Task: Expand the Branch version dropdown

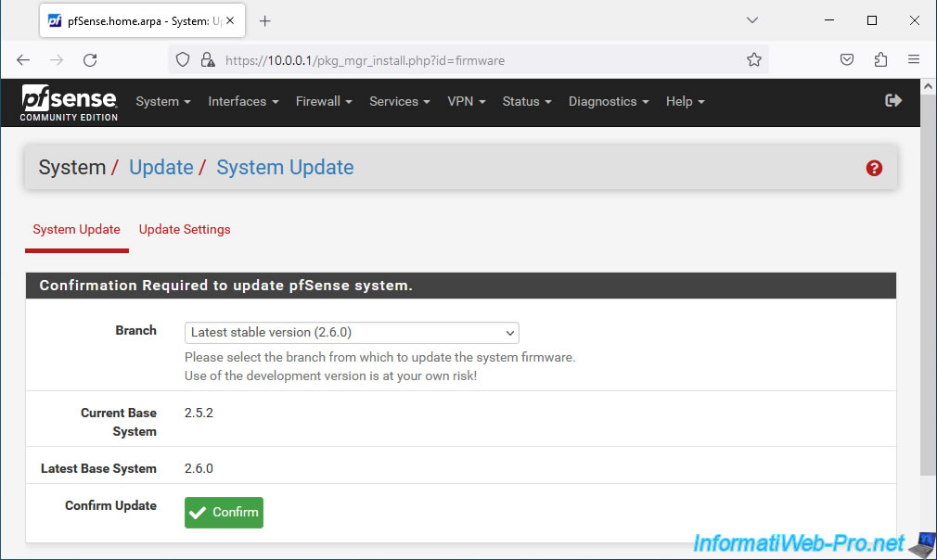Action: (x=352, y=333)
